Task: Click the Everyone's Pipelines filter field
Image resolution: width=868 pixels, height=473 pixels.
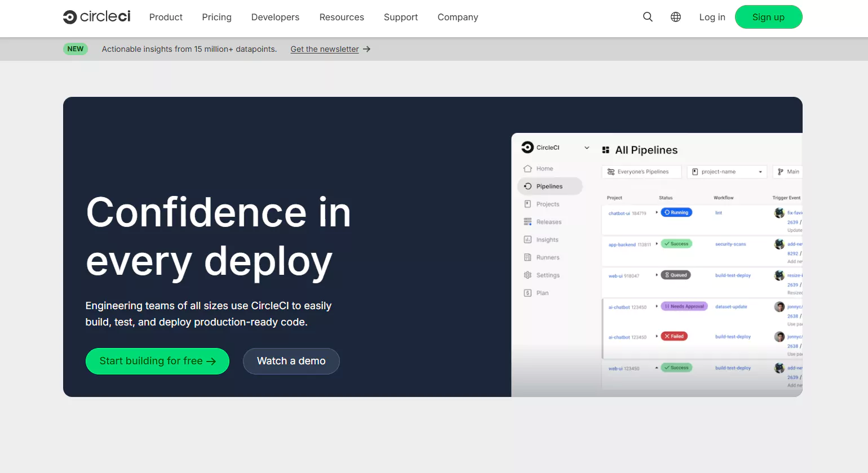Action: point(641,171)
